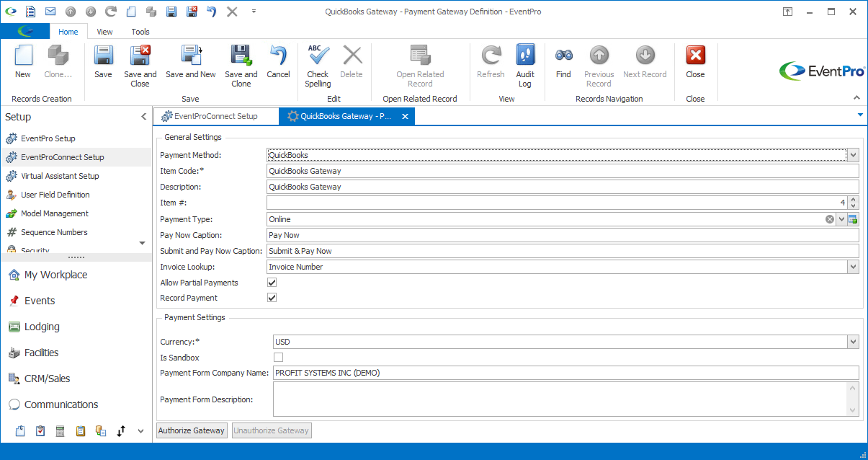Click calculator icon in bottom navigation strip
The image size is (868, 460).
tap(61, 431)
